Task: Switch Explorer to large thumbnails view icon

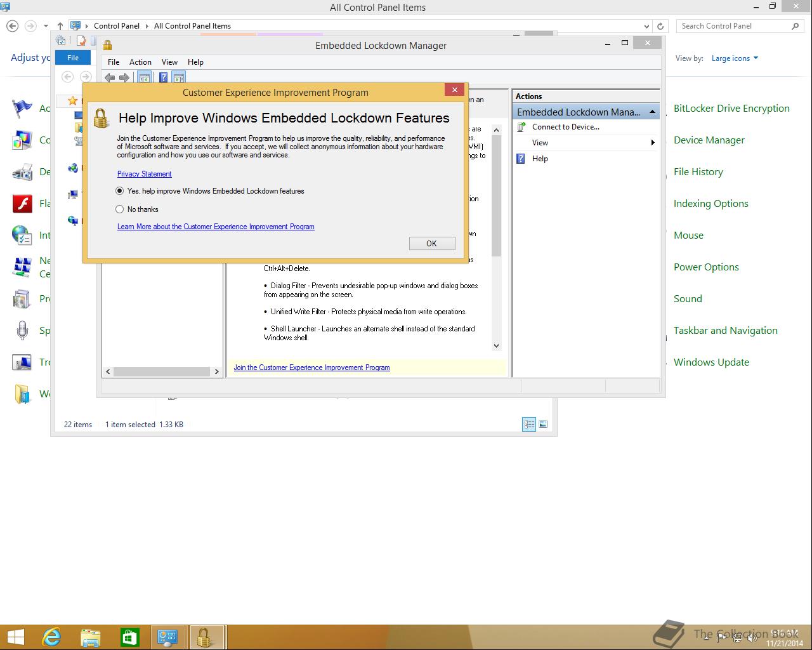Action: click(x=543, y=425)
